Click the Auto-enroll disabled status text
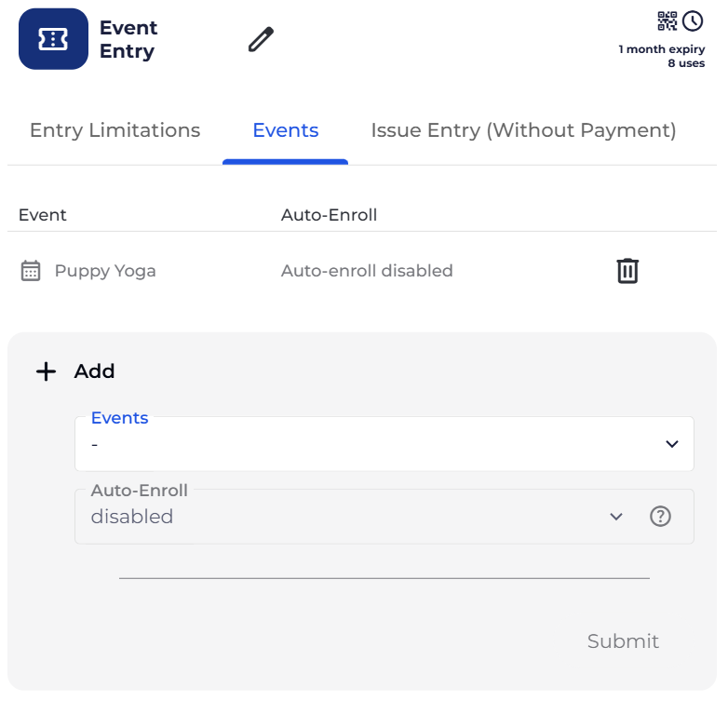The height and width of the screenshot is (701, 728). [367, 271]
